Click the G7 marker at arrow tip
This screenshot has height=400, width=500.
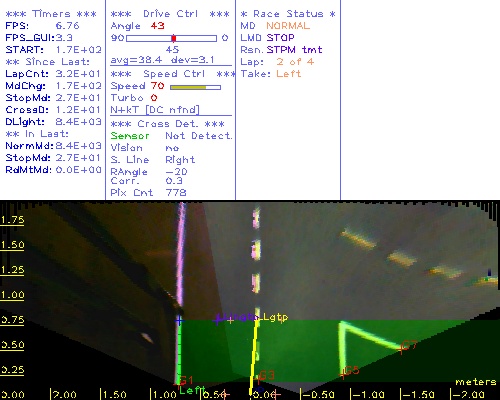click(x=408, y=346)
